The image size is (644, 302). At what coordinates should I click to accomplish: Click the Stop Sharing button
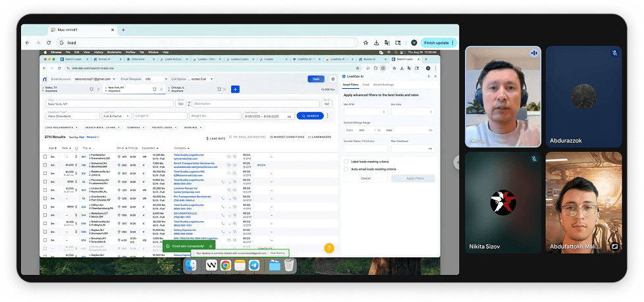point(279,253)
